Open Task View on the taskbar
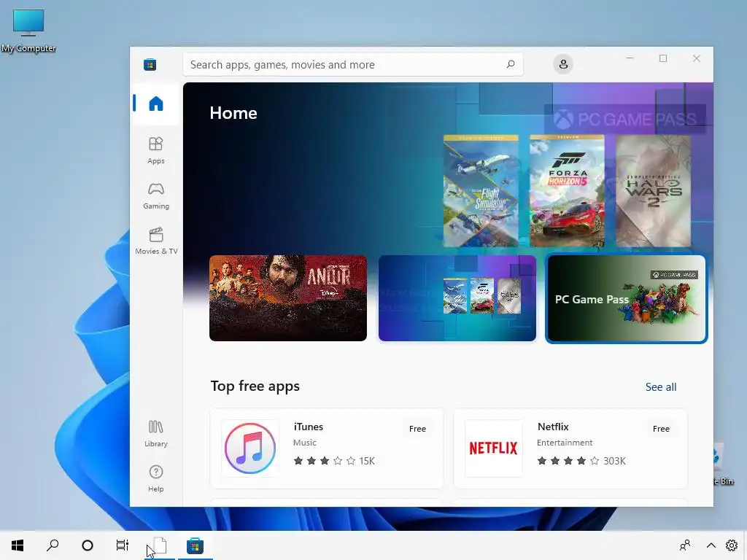 point(123,545)
